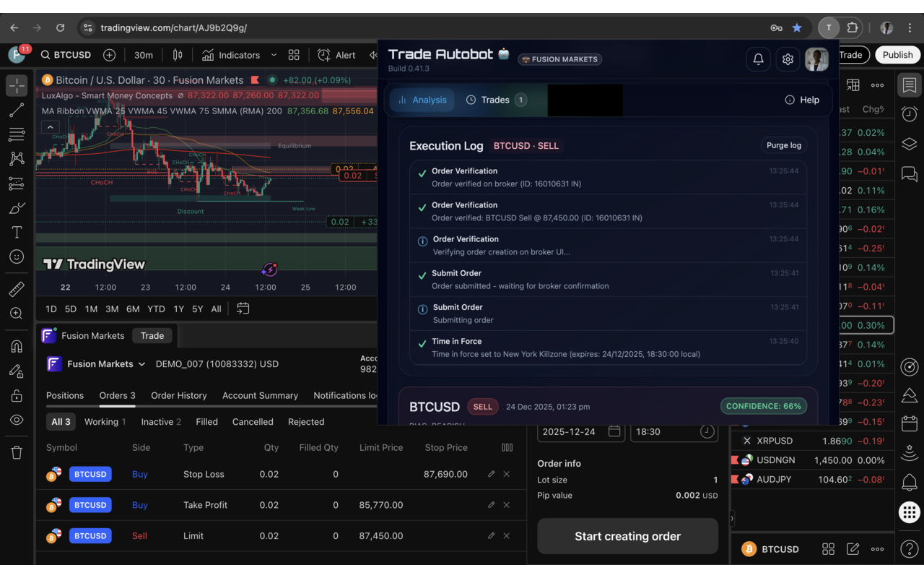Switch to the Trade tab beside Fusion Markets
924x578 pixels.
tap(152, 335)
